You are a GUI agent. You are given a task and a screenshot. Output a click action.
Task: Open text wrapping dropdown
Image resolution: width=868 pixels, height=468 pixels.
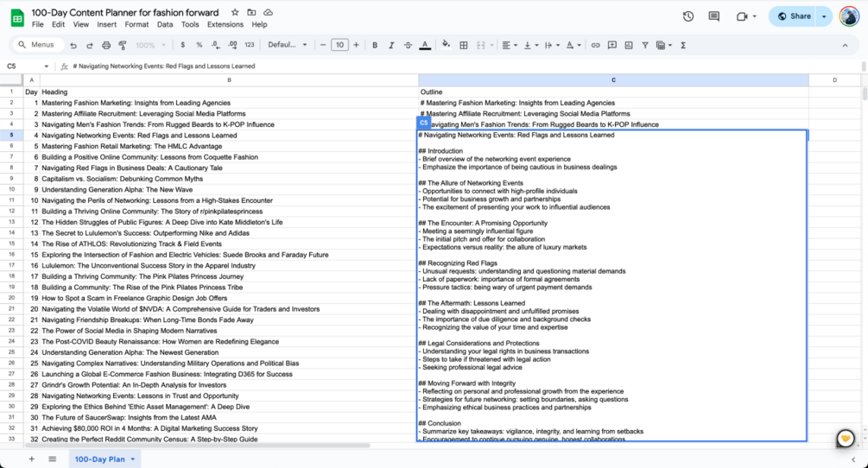click(551, 46)
